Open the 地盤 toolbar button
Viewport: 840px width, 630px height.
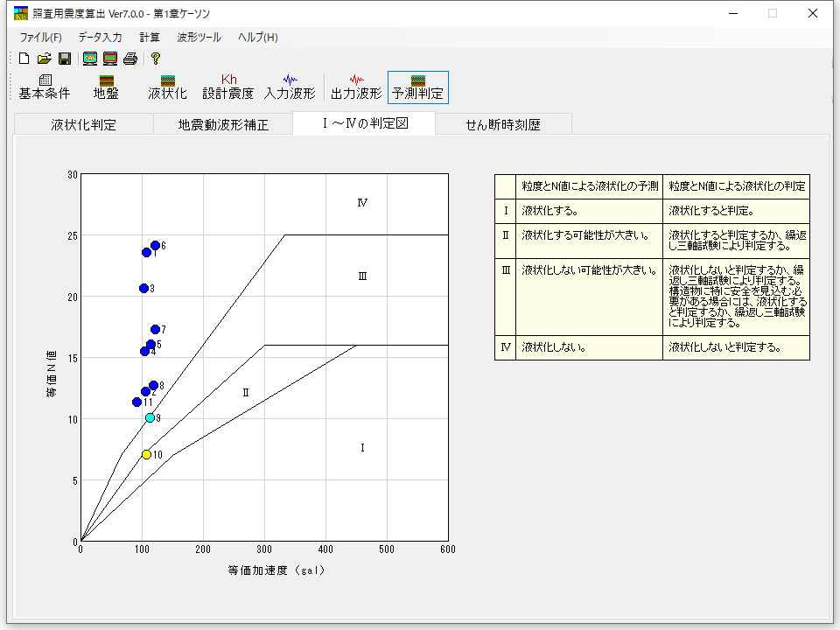pos(106,87)
